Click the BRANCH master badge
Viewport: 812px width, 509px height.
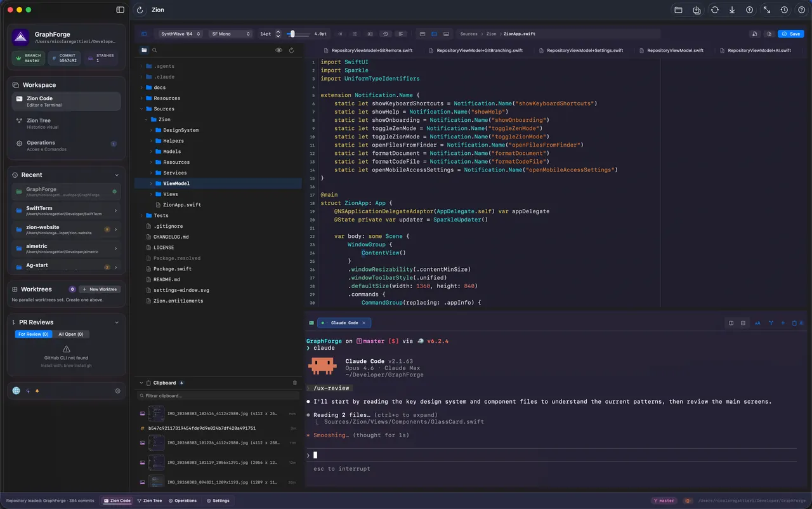28,58
